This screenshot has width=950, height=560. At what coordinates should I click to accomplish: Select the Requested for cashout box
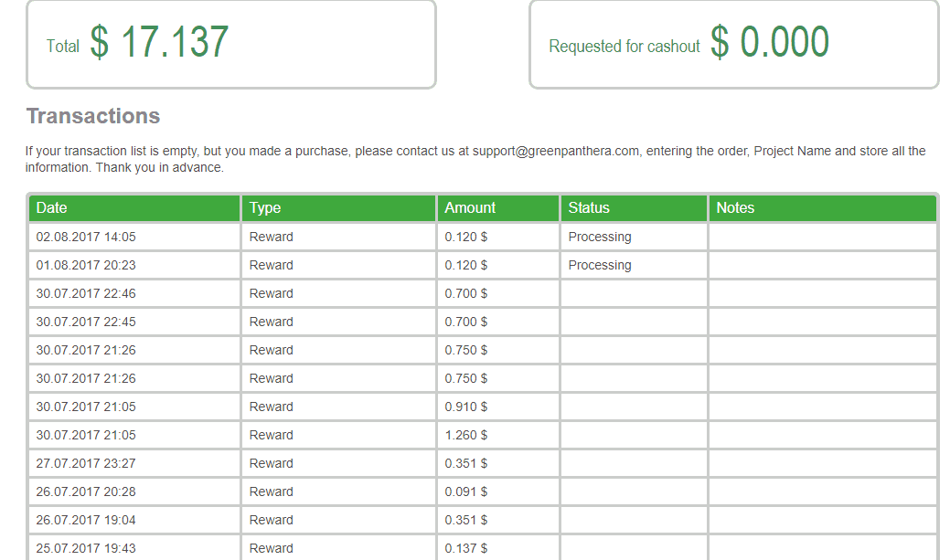pos(733,44)
